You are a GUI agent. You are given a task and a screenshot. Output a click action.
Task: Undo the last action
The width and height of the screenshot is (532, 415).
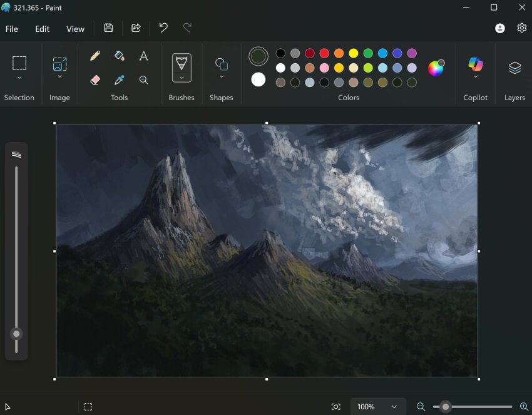coord(163,28)
